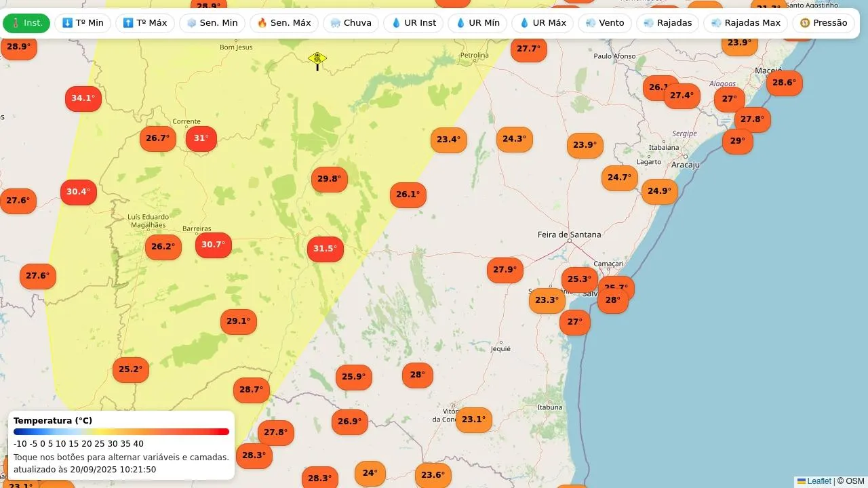
Task: Select UR Máx humidity layer
Action: tap(542, 23)
